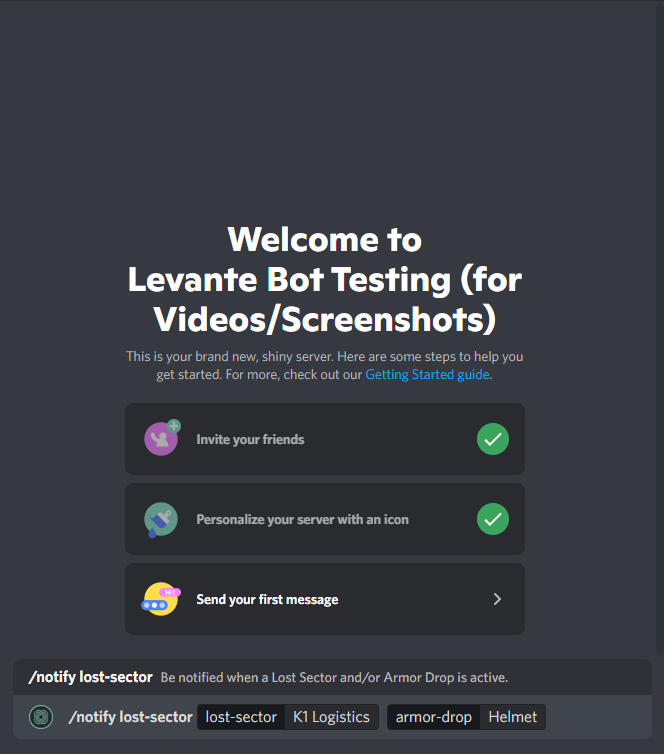Screen dimensions: 664x754
Task: Click the yellow Hi message icon
Action: [x=161, y=599]
